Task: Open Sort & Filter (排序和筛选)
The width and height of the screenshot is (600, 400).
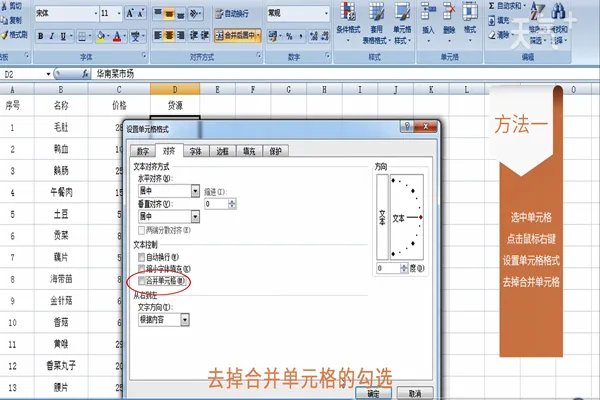Action: point(537,22)
